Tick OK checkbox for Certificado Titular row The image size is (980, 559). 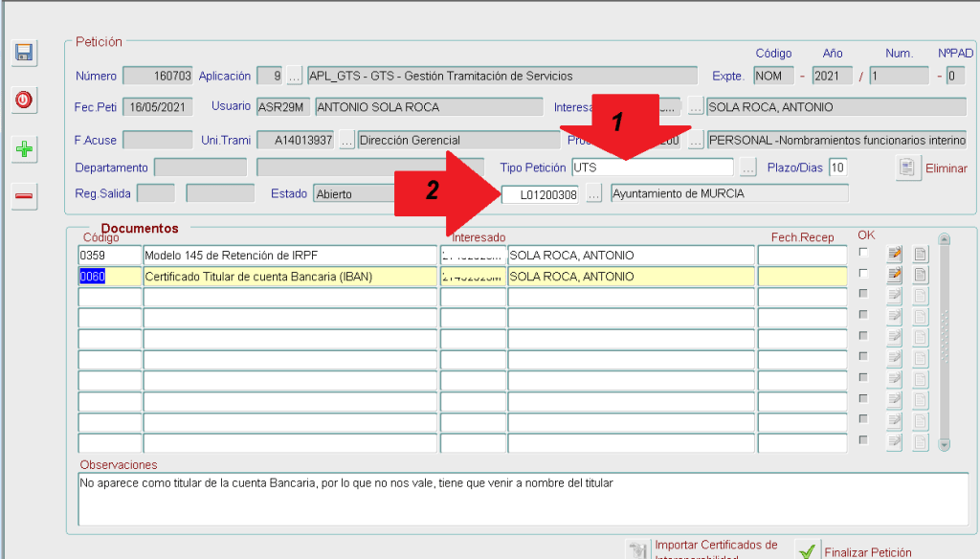[x=864, y=274]
